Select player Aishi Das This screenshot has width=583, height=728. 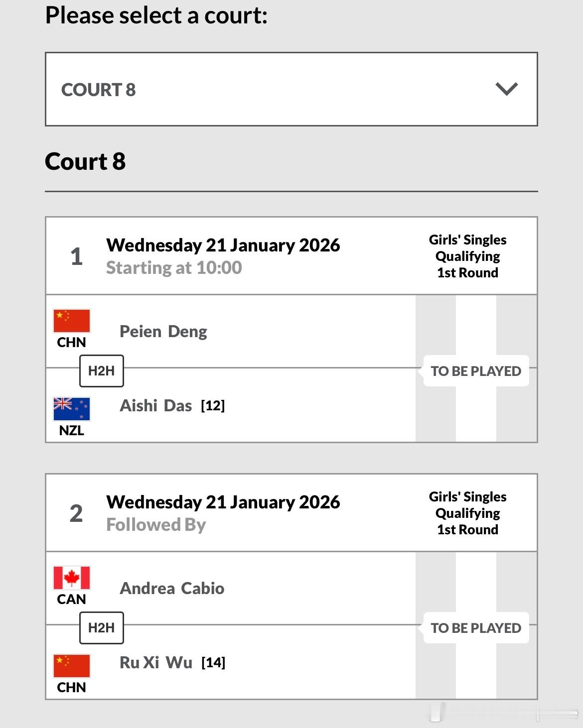156,406
